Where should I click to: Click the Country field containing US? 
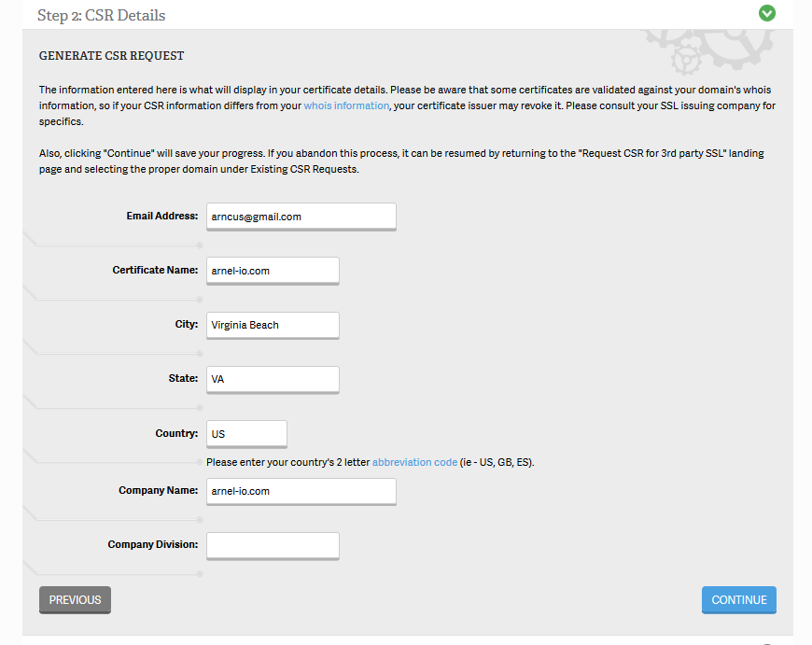tap(246, 434)
